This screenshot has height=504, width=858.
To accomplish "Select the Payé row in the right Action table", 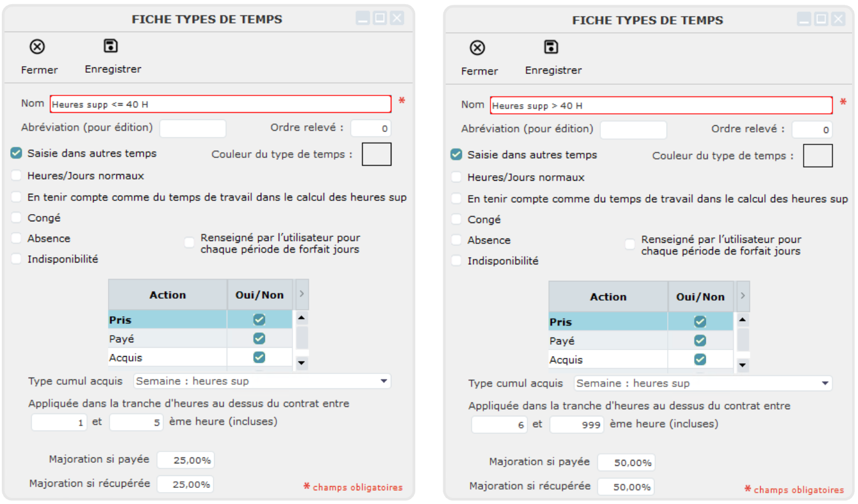I will pyautogui.click(x=607, y=341).
